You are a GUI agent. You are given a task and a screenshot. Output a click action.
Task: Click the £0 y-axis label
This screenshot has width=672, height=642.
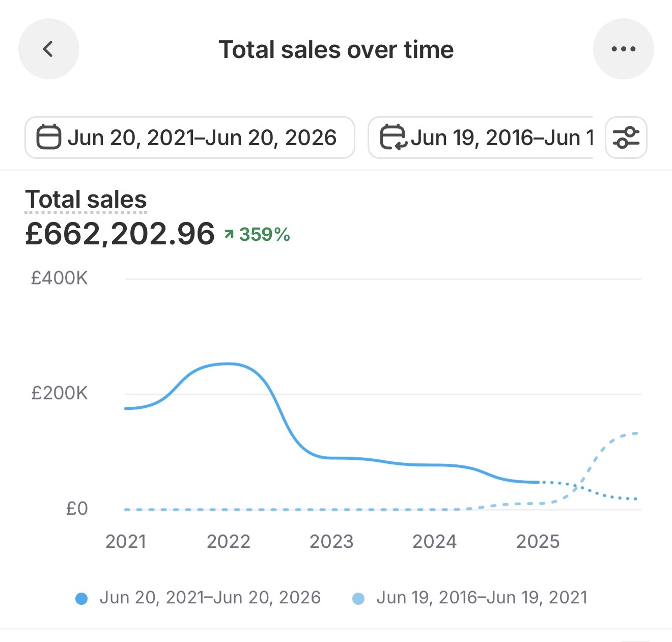(77, 509)
